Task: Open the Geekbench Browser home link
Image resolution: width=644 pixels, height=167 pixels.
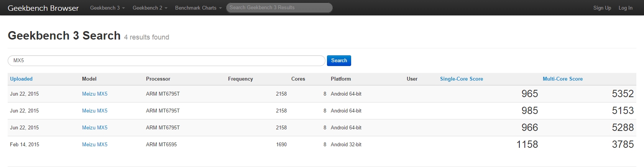Action: (x=43, y=8)
